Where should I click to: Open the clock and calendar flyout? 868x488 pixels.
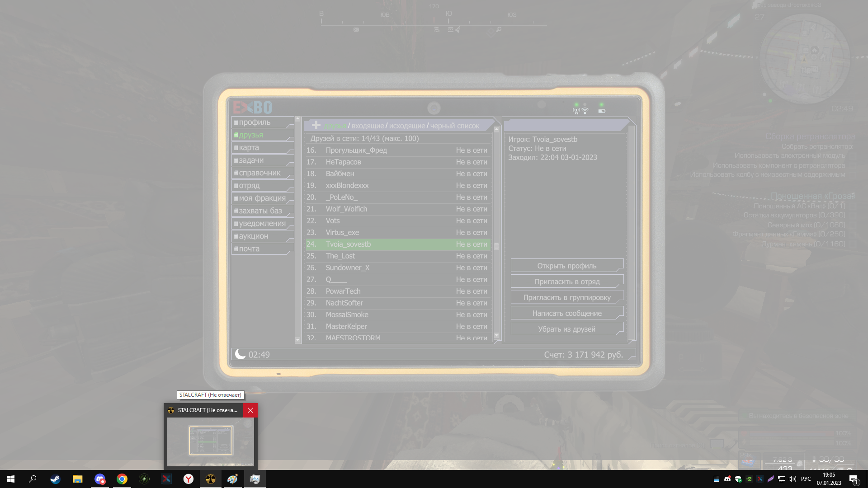click(x=829, y=479)
